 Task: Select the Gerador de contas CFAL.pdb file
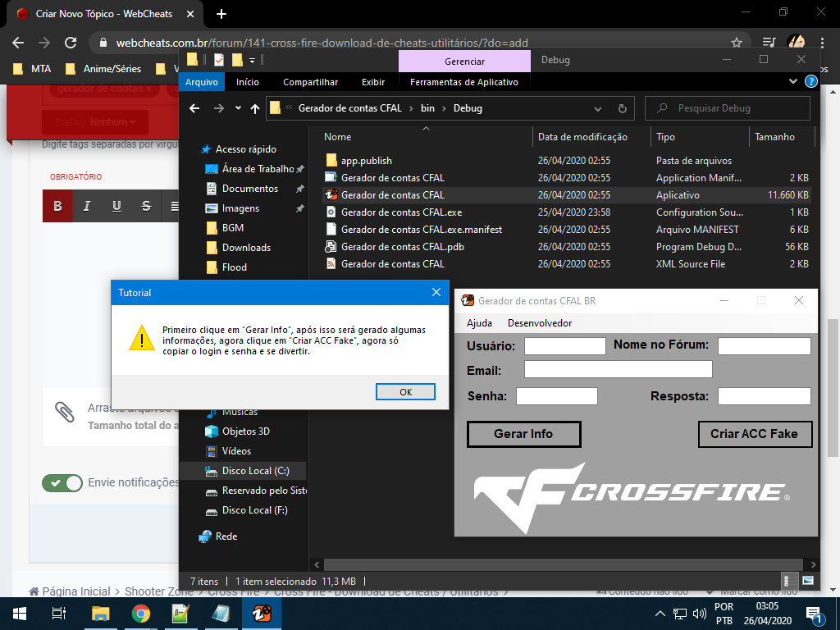tap(402, 247)
